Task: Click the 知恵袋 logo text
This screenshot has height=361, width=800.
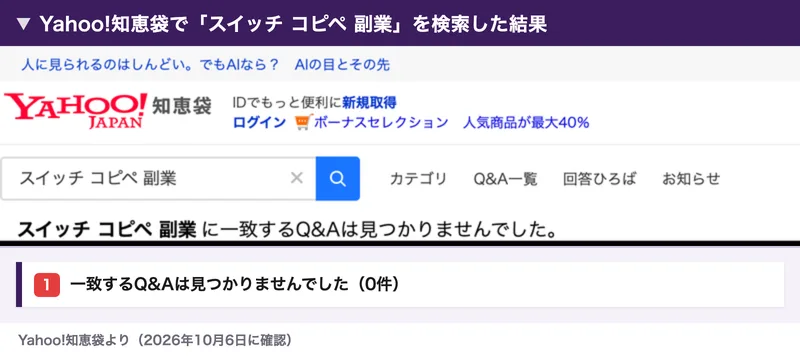Action: click(x=182, y=106)
